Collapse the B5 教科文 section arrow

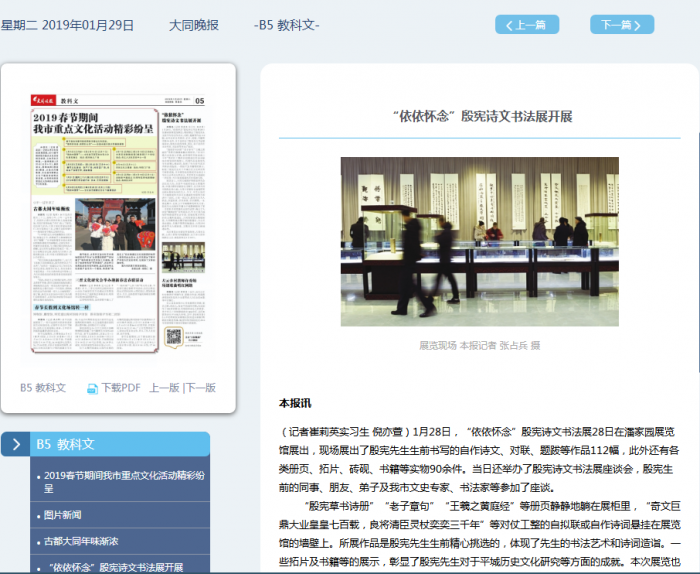[x=16, y=444]
